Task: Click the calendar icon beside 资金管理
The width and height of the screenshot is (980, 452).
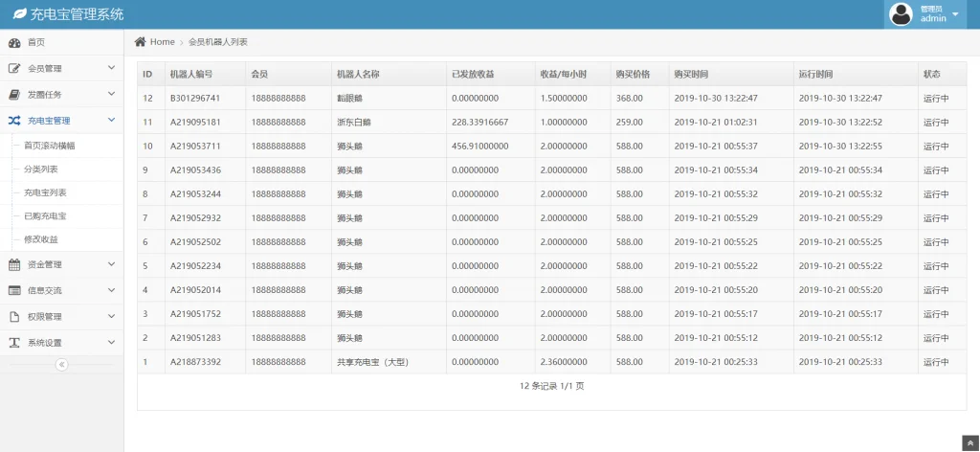Action: [x=14, y=264]
